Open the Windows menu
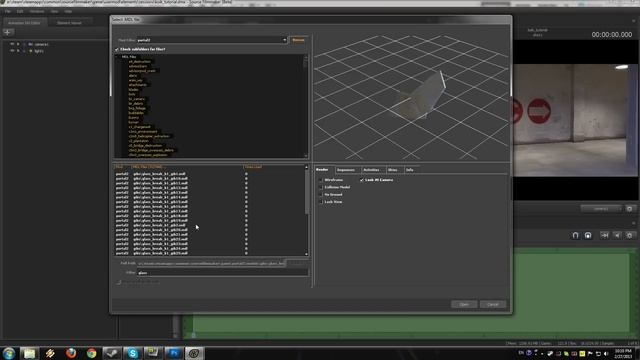640x360 pixels. [x=36, y=11]
